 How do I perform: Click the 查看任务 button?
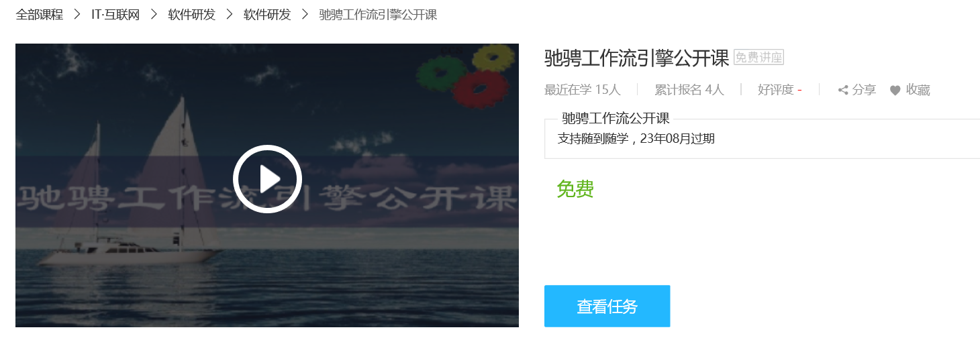607,306
